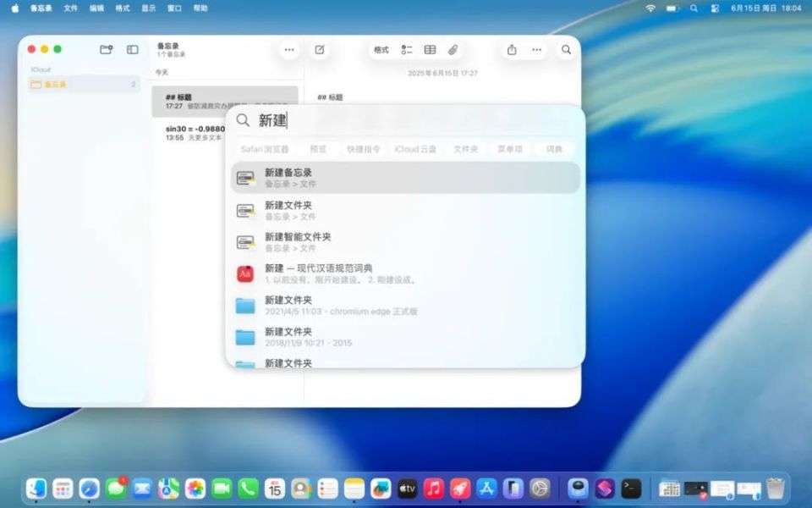Click the Notes search magnifier icon

(x=566, y=50)
